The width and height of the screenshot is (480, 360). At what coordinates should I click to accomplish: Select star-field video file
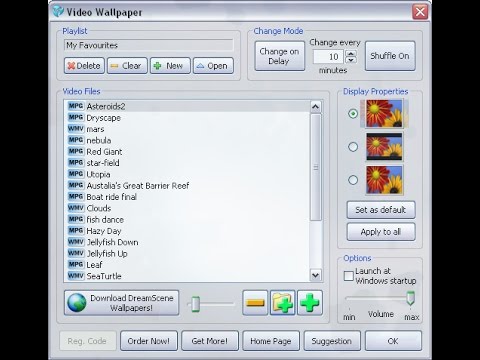point(187,163)
